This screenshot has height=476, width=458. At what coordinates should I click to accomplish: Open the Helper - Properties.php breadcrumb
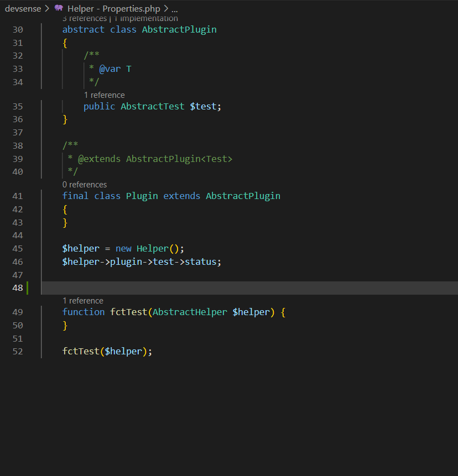click(x=113, y=9)
